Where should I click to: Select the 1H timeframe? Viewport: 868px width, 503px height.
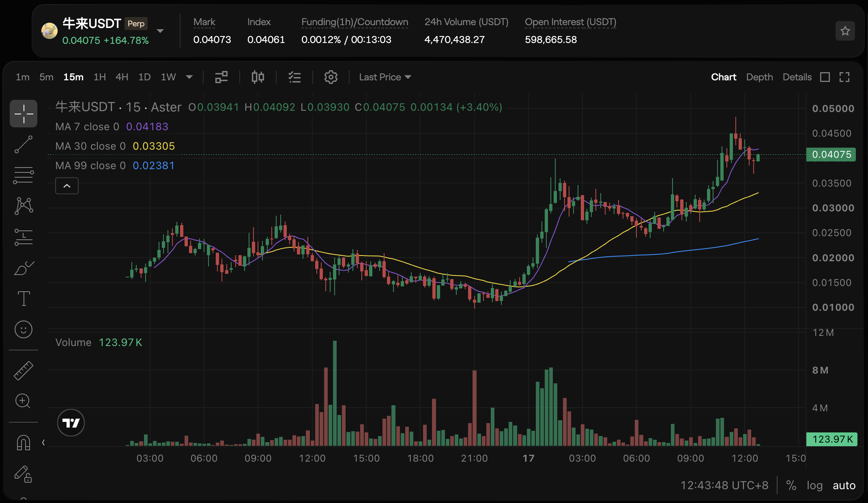100,77
